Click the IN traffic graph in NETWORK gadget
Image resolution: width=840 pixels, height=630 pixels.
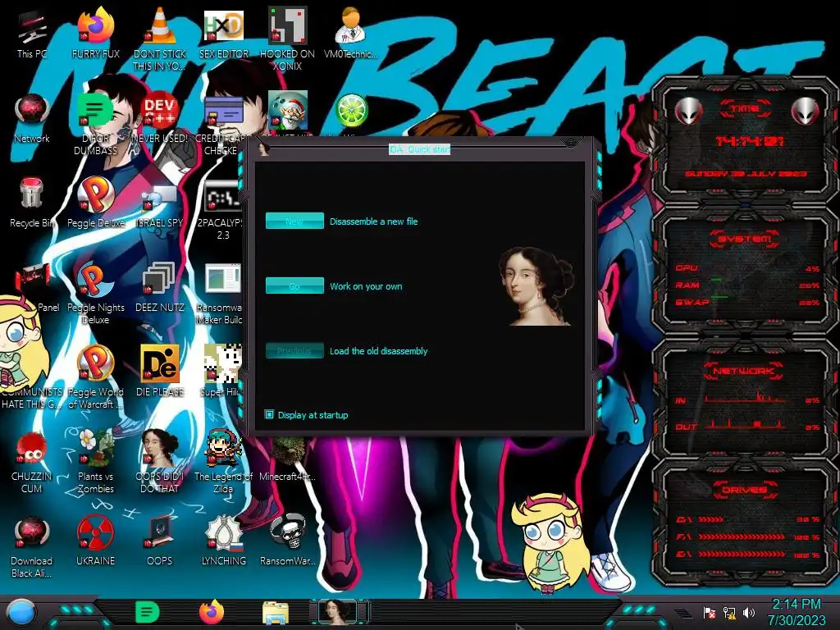pyautogui.click(x=746, y=398)
